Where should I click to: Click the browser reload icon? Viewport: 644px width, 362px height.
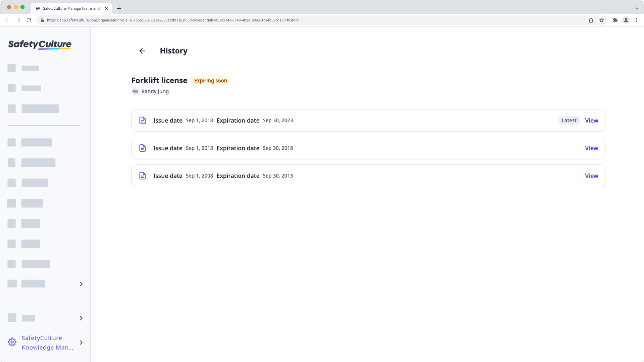29,20
